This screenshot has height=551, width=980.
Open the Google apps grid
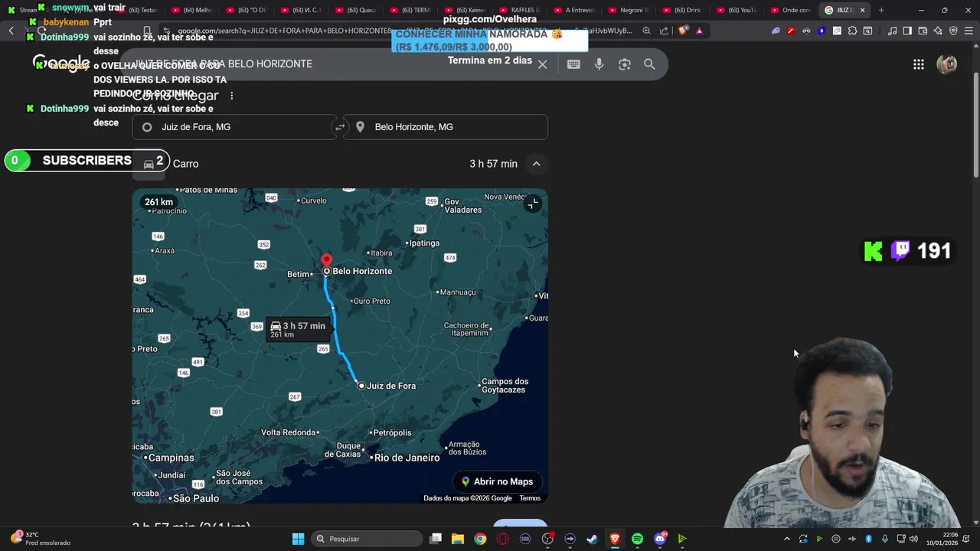[x=919, y=64]
